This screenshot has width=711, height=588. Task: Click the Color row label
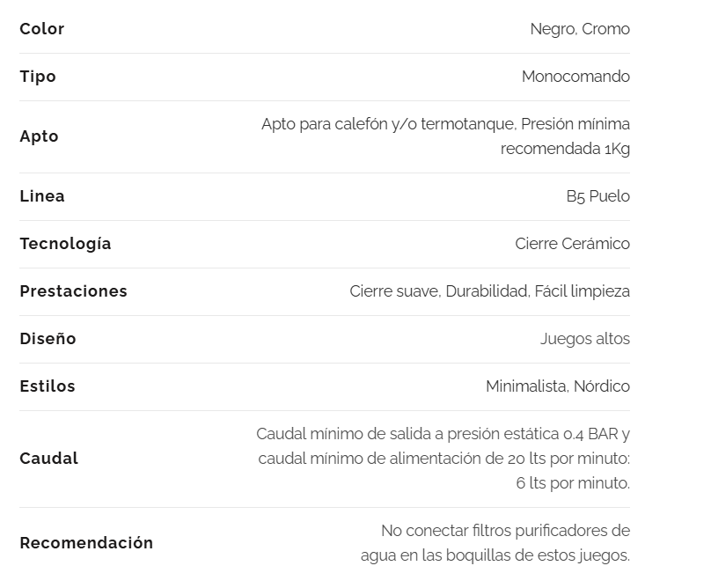[41, 29]
